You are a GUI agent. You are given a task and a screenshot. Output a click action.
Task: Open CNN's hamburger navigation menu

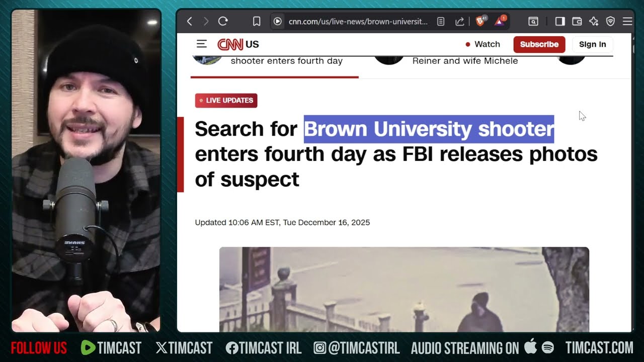[202, 44]
